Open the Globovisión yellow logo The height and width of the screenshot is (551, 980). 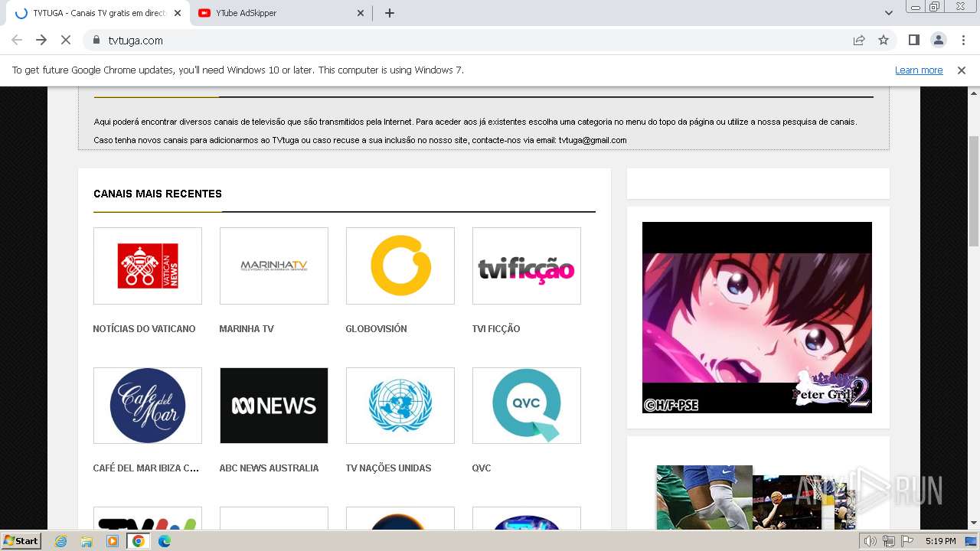tap(400, 266)
